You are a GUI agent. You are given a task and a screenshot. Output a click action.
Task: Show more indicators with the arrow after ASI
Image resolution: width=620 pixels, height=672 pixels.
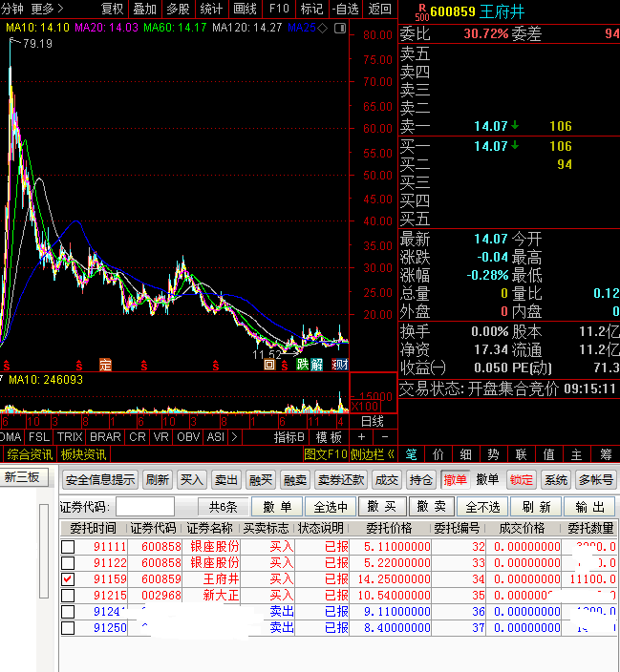click(x=234, y=437)
